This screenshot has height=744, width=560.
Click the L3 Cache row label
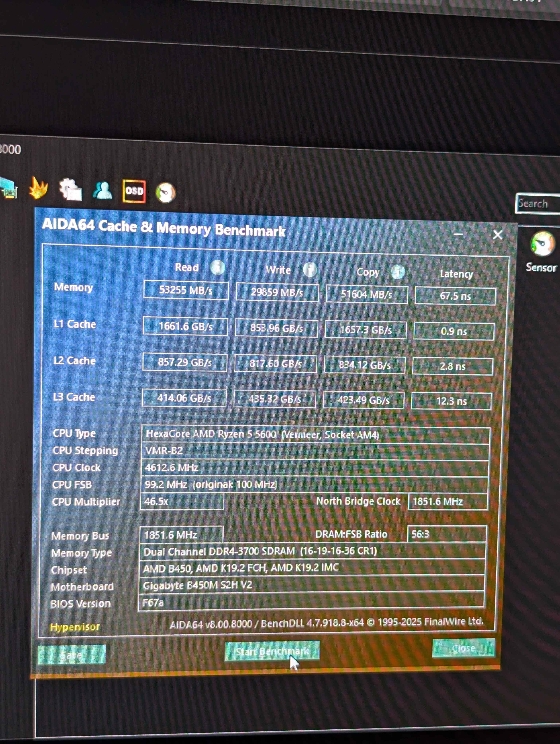[74, 397]
